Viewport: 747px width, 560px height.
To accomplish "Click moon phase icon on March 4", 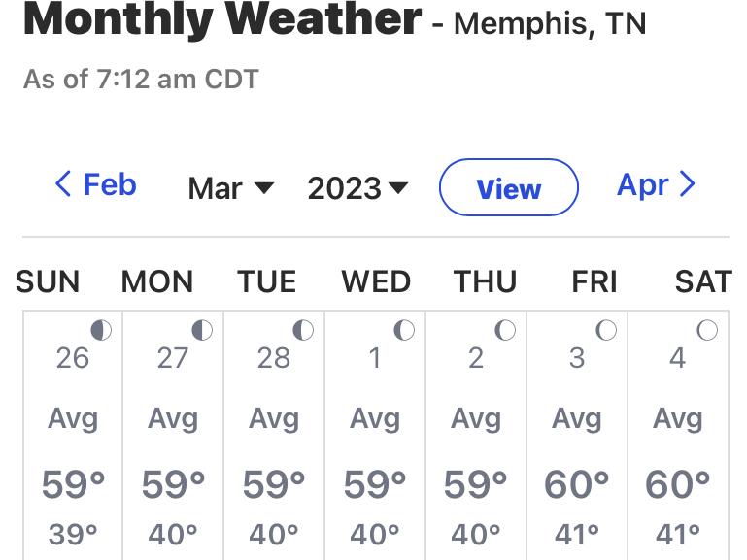I will pos(707,330).
